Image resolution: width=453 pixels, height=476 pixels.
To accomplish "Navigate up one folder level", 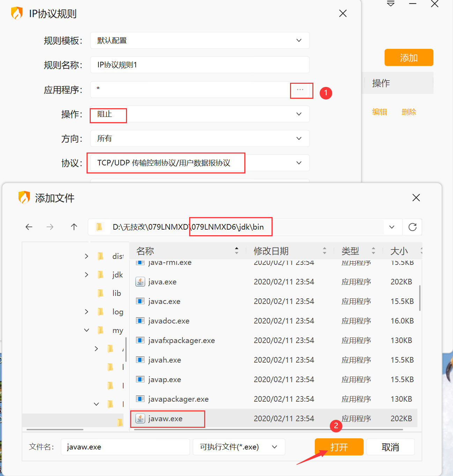I will tap(74, 227).
